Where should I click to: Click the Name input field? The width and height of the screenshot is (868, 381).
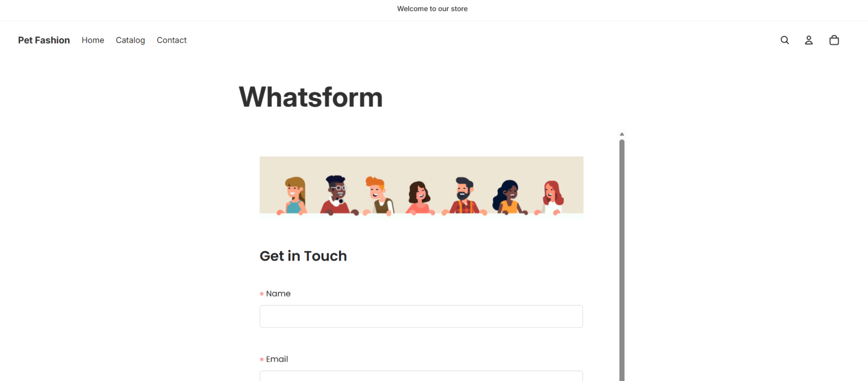[x=421, y=316]
